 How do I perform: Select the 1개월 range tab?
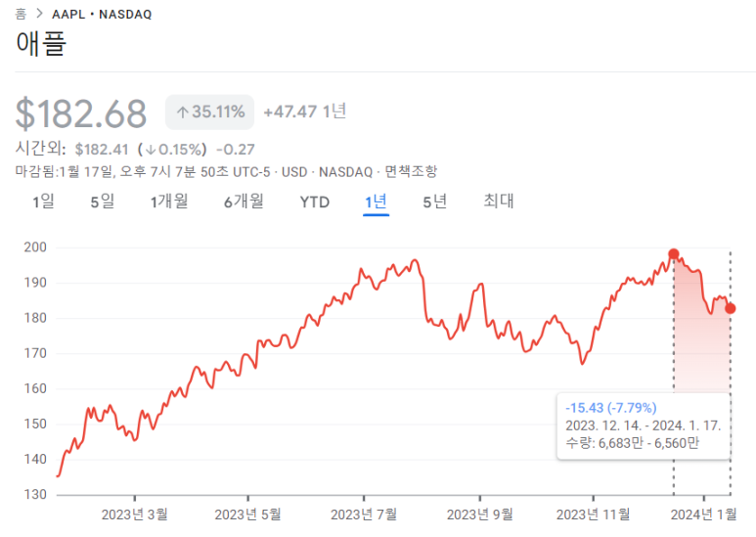pos(169,201)
